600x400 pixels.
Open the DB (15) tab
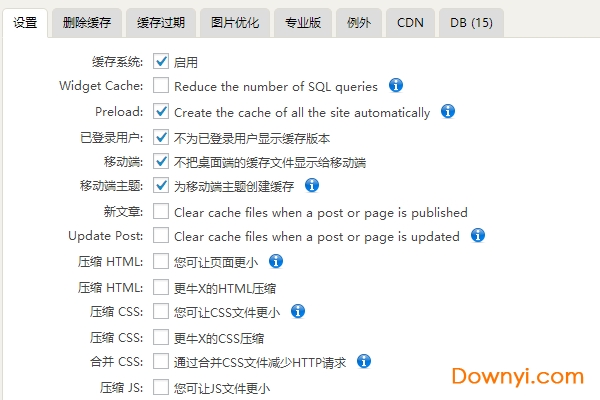(471, 21)
